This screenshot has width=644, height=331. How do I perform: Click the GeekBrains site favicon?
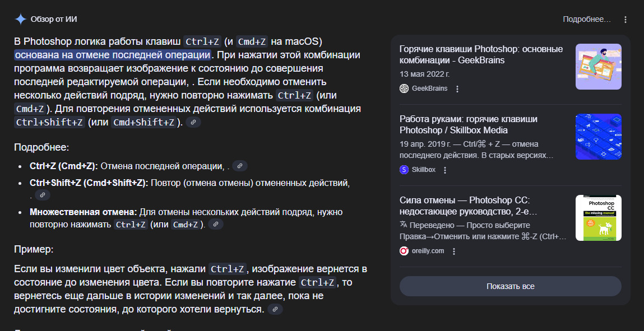tap(404, 88)
